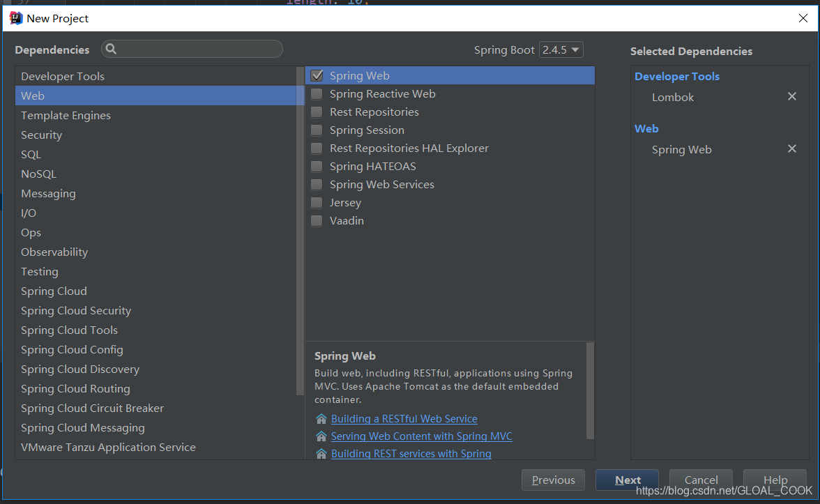
Task: Click the dependencies search input field
Action: point(192,49)
